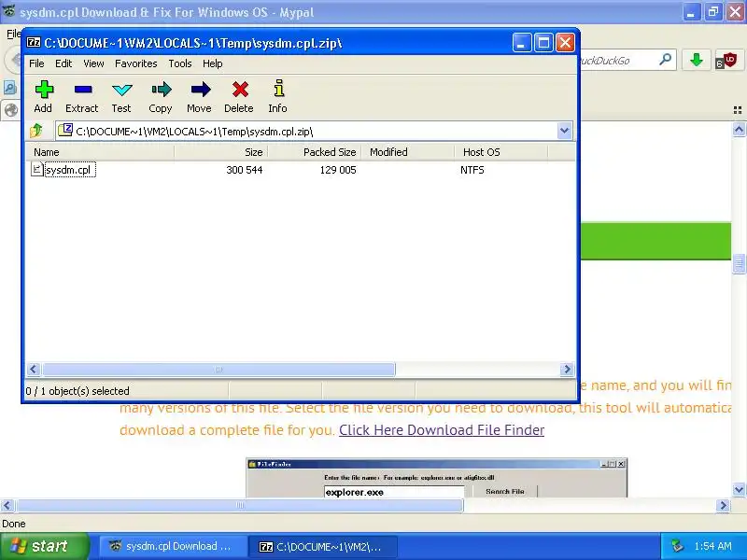Screen dimensions: 747x560
Task: Click the 129 005 packed size value
Action: (x=338, y=170)
